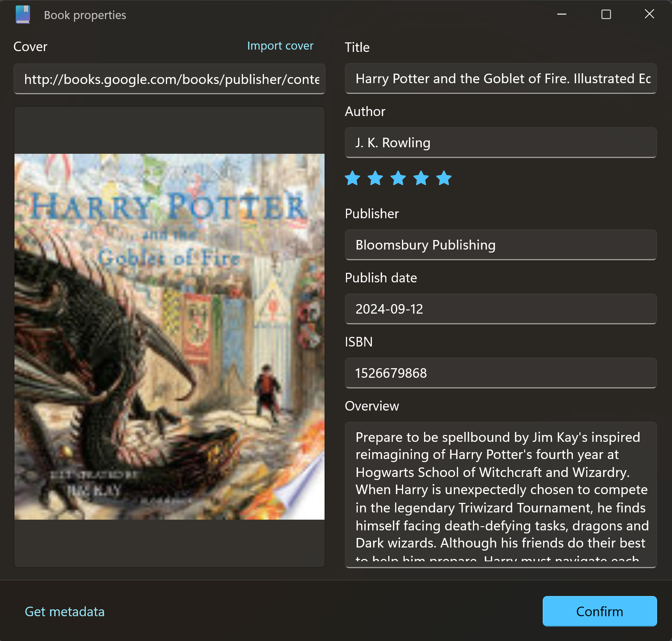Click the Book properties window title
Screen dimensions: 672x641
(x=85, y=15)
